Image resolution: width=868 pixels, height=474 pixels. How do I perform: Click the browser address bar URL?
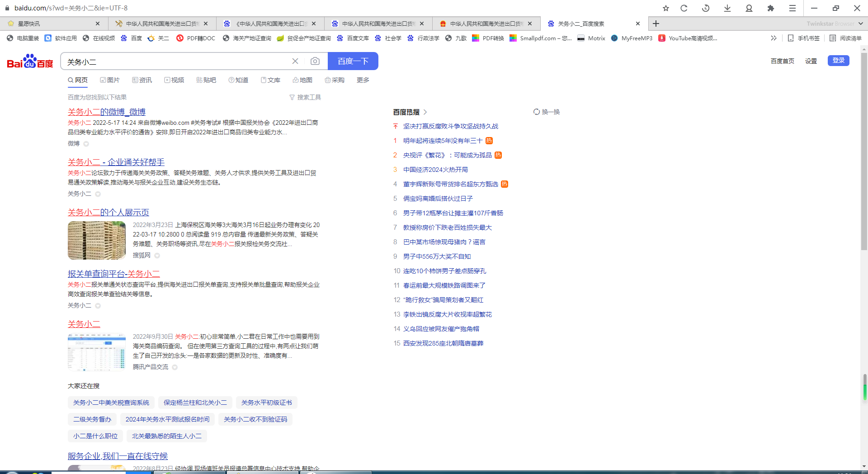pyautogui.click(x=71, y=8)
